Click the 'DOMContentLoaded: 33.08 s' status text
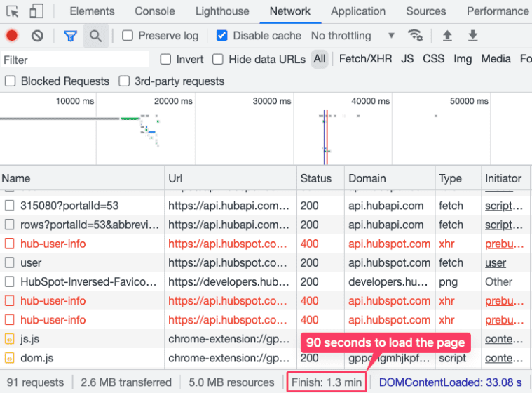The image size is (532, 393). (x=450, y=382)
